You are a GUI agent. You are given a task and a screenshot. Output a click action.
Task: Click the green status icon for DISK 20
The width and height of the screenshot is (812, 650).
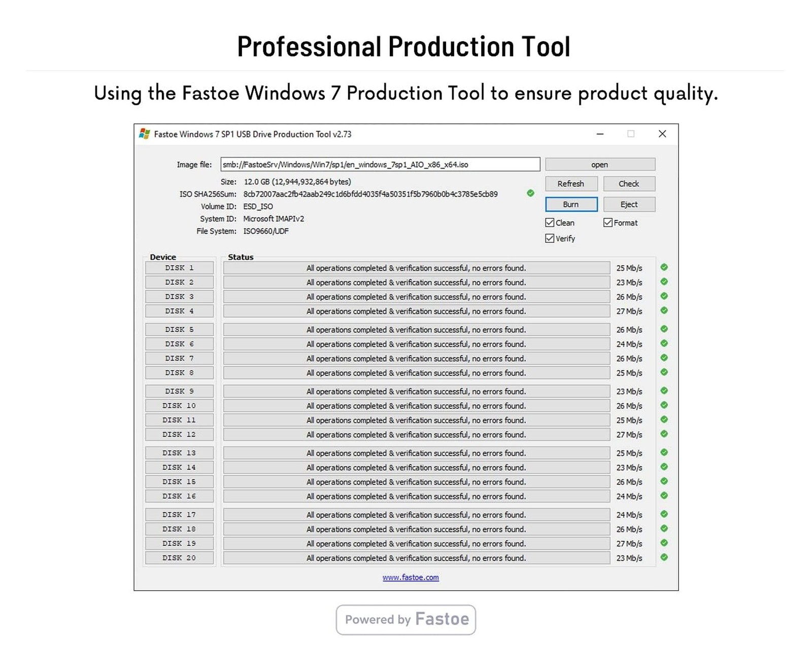tap(664, 557)
